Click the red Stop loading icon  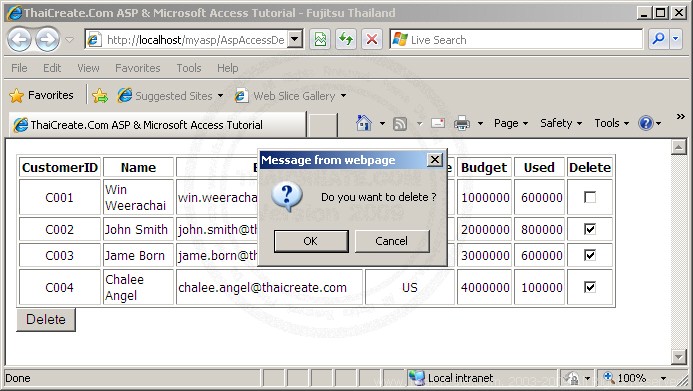click(x=372, y=40)
